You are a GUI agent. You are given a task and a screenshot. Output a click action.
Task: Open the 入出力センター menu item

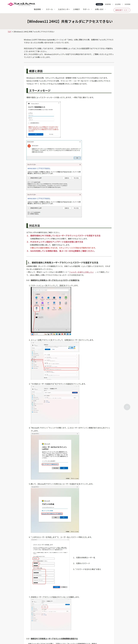tap(64, 9)
